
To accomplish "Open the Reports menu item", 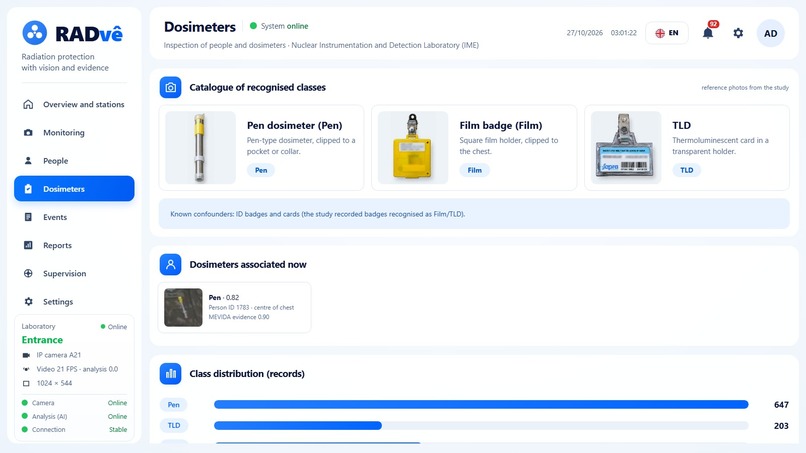I will point(74,245).
